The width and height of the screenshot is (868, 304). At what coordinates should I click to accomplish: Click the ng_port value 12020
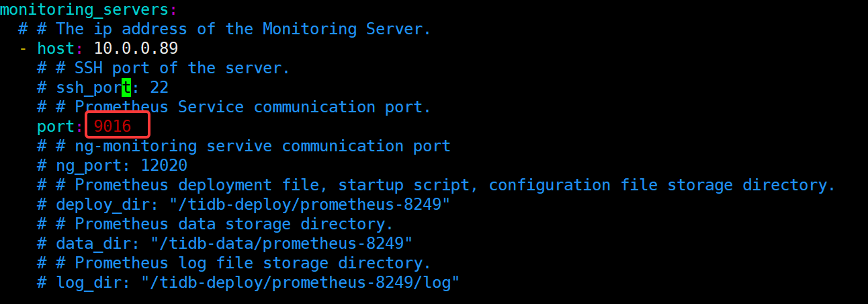coord(164,165)
